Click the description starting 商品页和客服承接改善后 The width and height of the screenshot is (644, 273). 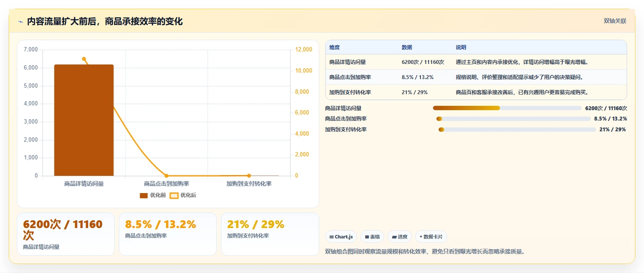[x=522, y=92]
